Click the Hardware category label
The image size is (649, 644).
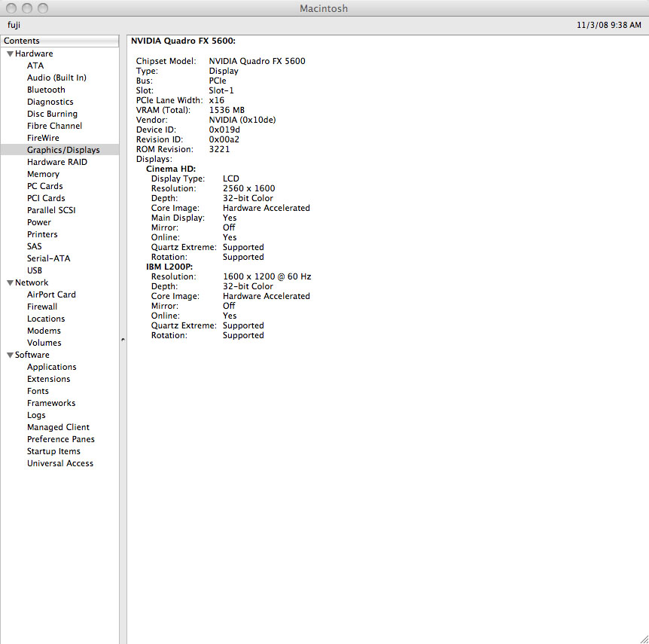coord(34,53)
